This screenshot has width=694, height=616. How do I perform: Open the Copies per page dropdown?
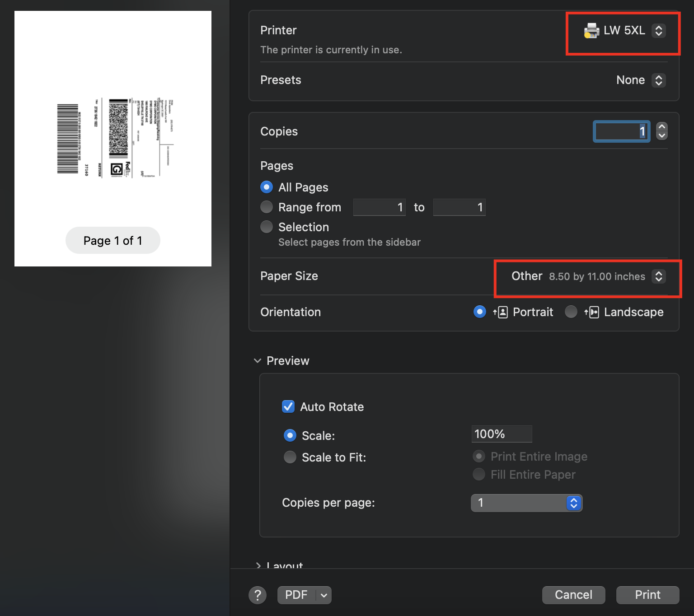click(527, 503)
